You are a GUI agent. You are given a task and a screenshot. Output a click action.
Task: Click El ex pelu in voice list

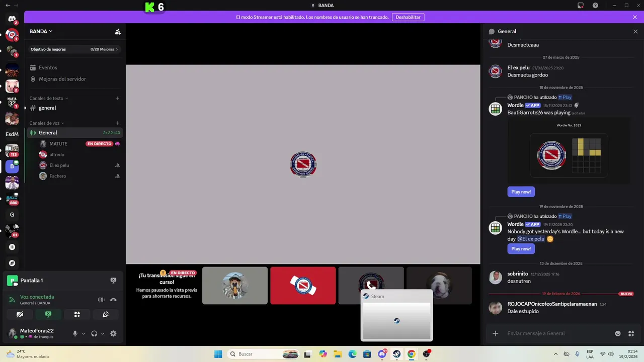[59, 165]
